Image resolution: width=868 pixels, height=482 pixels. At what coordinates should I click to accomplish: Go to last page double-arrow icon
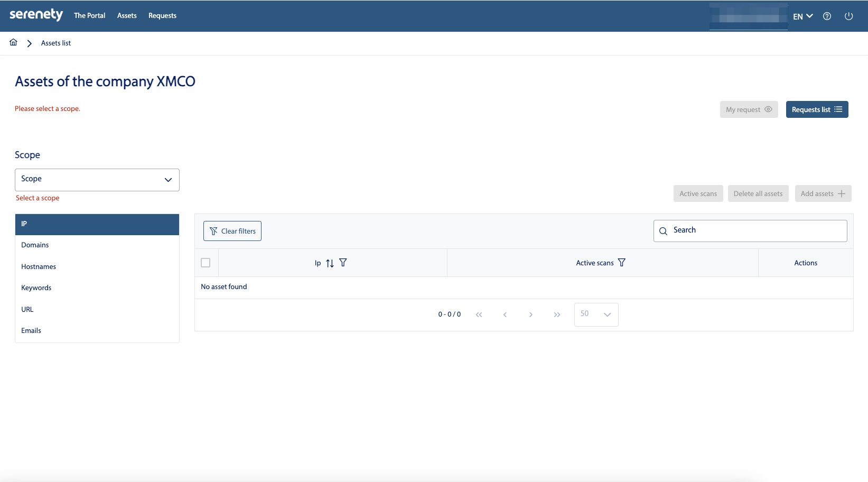coord(557,314)
